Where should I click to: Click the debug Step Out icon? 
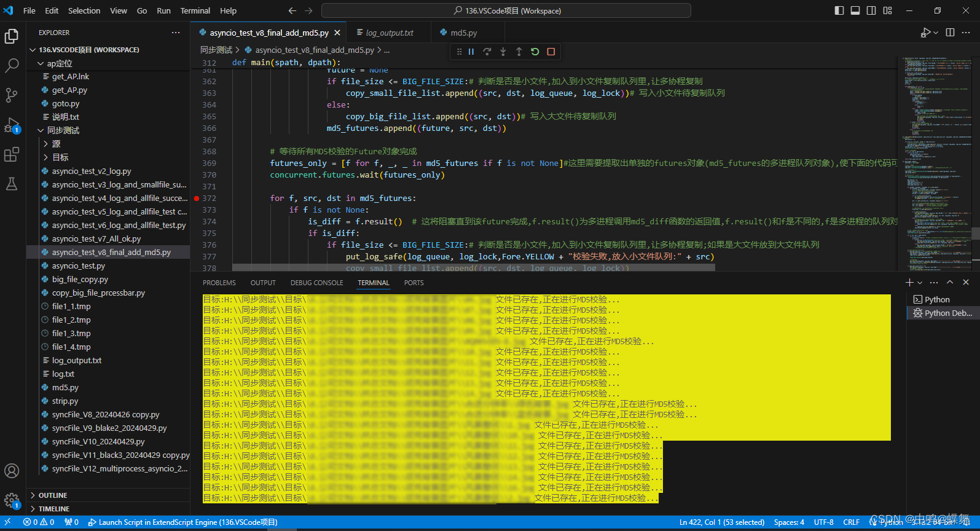(x=519, y=52)
